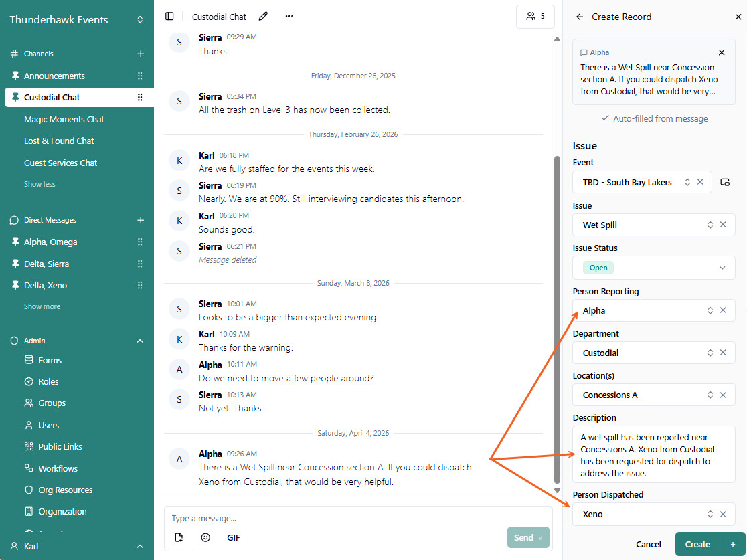The image size is (747, 560).
Task: Open drag handle for Custodial Chat channel
Action: pyautogui.click(x=140, y=97)
